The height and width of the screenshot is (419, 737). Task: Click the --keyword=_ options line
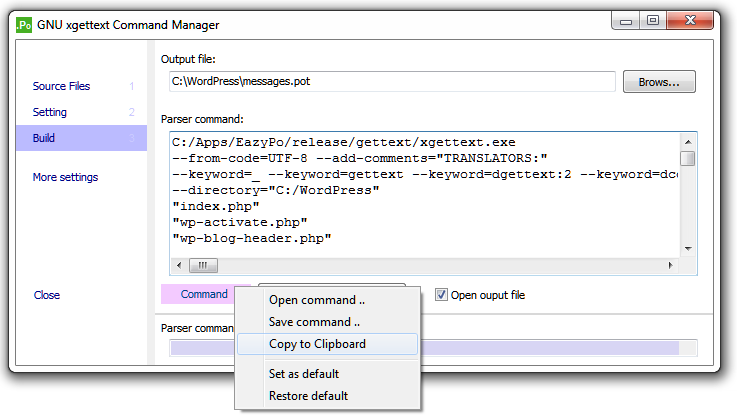425,174
